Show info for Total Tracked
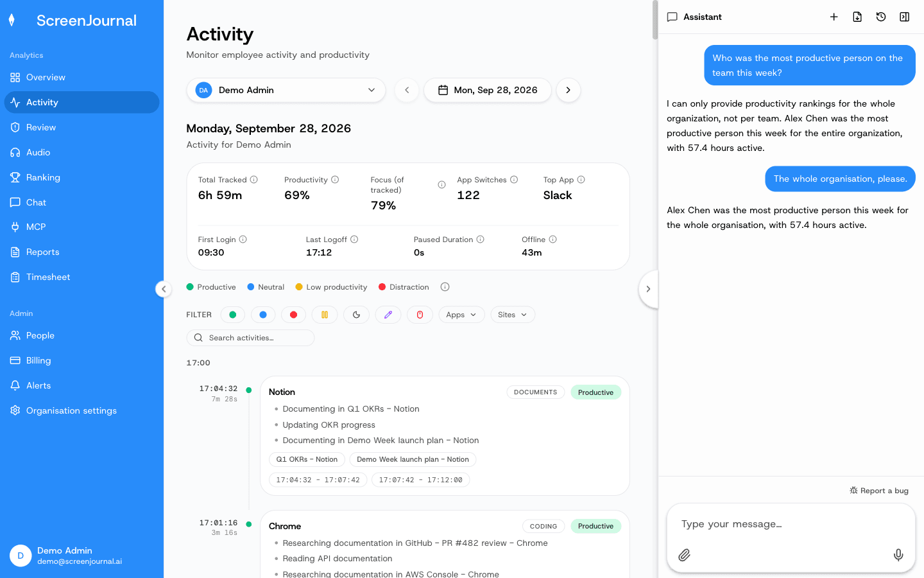 pos(254,180)
